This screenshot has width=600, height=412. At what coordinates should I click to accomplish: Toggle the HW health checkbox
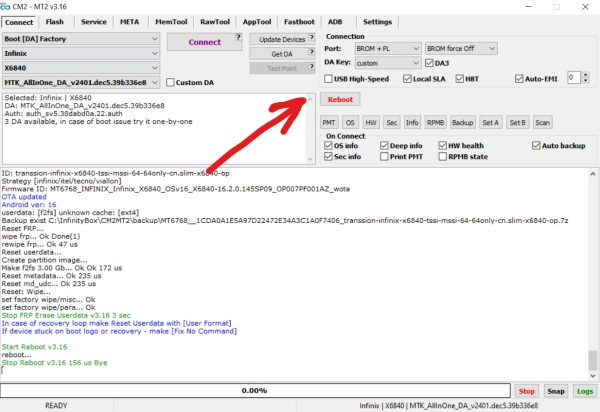click(442, 146)
